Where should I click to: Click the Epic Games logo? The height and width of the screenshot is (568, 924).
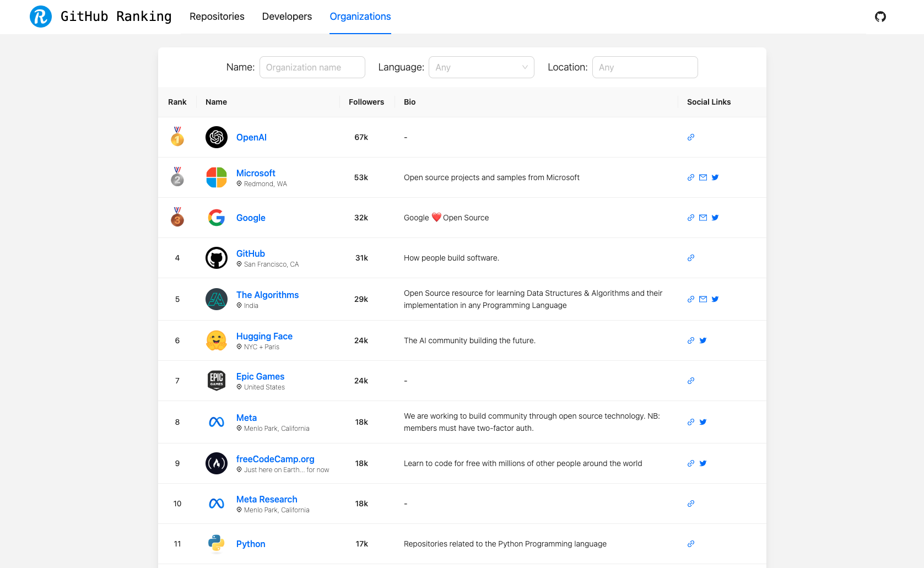tap(216, 380)
